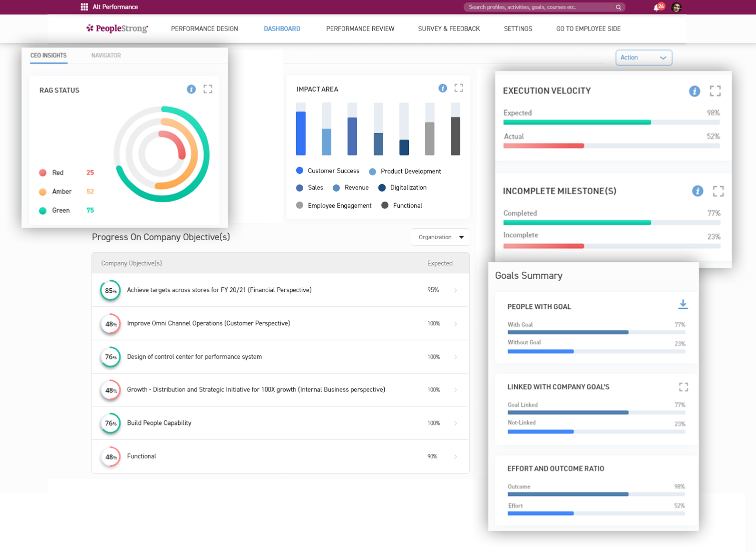
Task: Toggle Sales legend item
Action: click(310, 188)
